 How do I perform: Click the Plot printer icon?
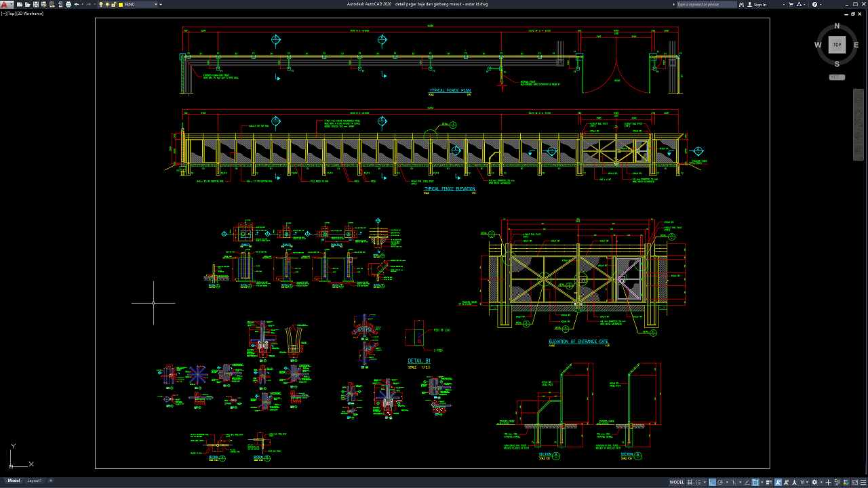pos(68,4)
